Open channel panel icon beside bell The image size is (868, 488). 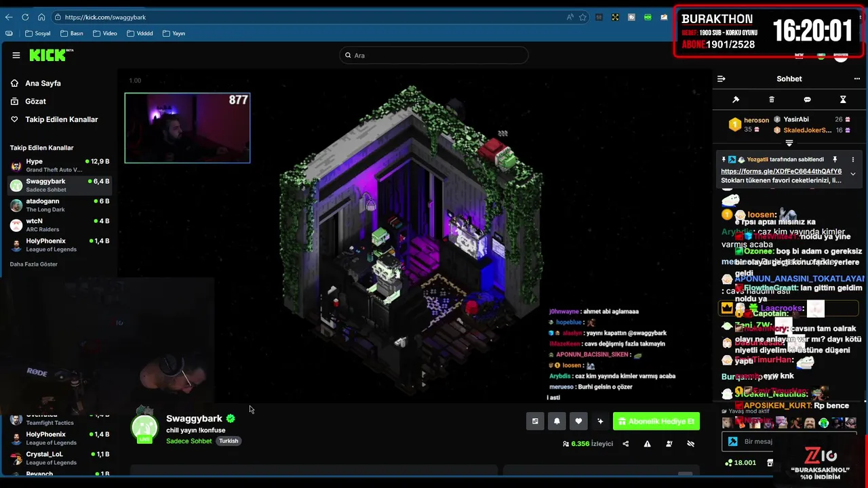[535, 421]
